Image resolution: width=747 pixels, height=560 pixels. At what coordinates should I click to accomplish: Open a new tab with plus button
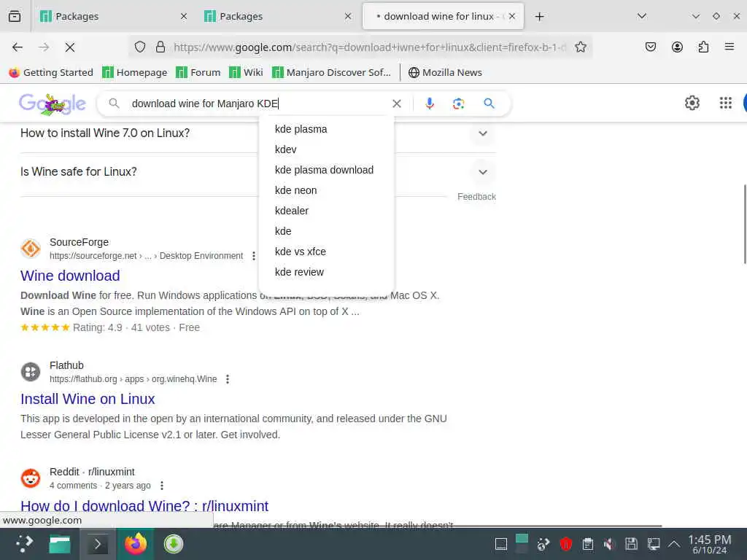coord(539,17)
